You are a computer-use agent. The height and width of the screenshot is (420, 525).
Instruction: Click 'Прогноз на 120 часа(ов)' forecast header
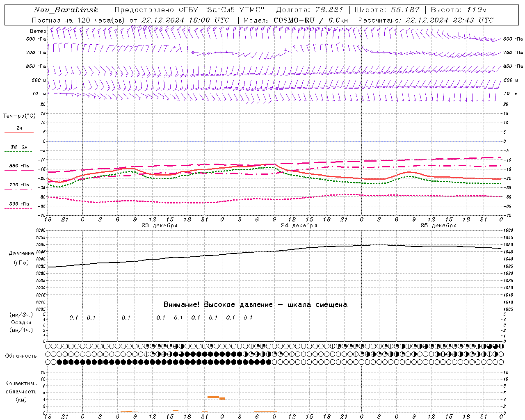click(79, 20)
